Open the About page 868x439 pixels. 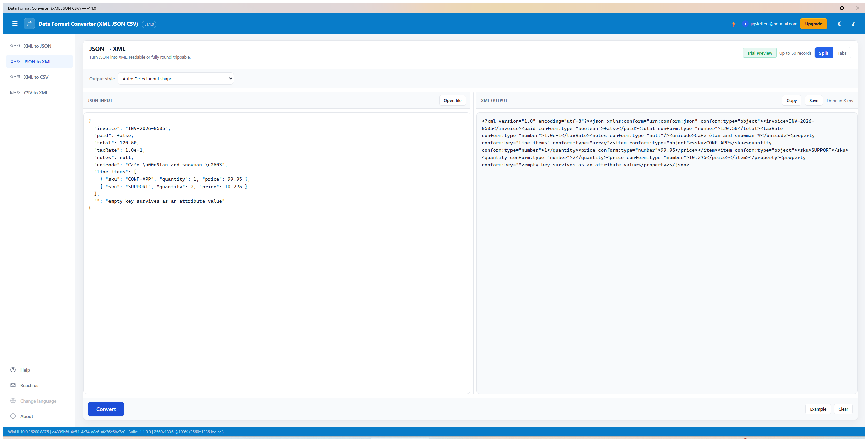click(x=39, y=416)
